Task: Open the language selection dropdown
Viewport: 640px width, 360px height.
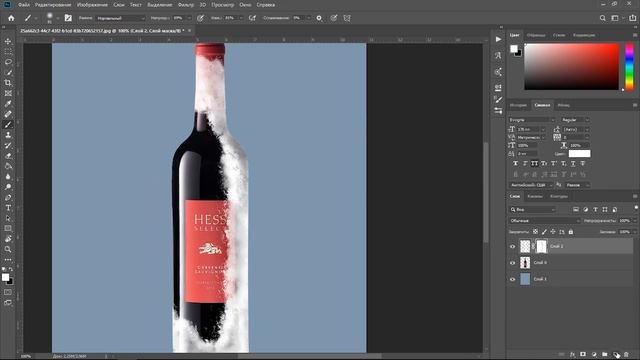Action: coord(531,185)
